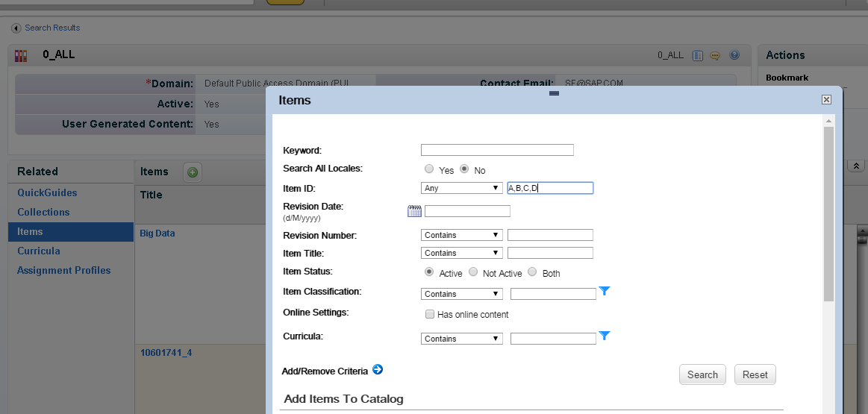This screenshot has height=414, width=868.
Task: Click the Curricula filter funnel icon
Action: [x=605, y=336]
